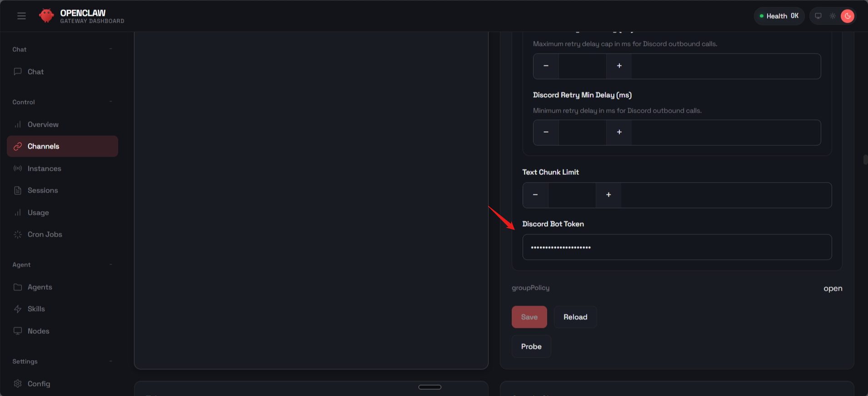Viewport: 868px width, 396px height.
Task: Open the Nodes page
Action: [x=62, y=331]
